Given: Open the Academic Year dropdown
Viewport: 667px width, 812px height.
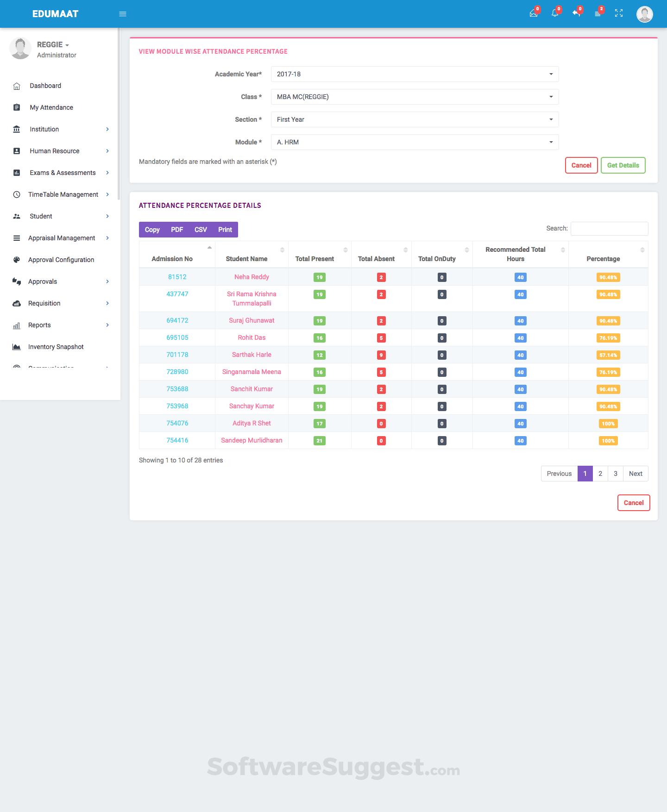Looking at the screenshot, I should click(415, 74).
